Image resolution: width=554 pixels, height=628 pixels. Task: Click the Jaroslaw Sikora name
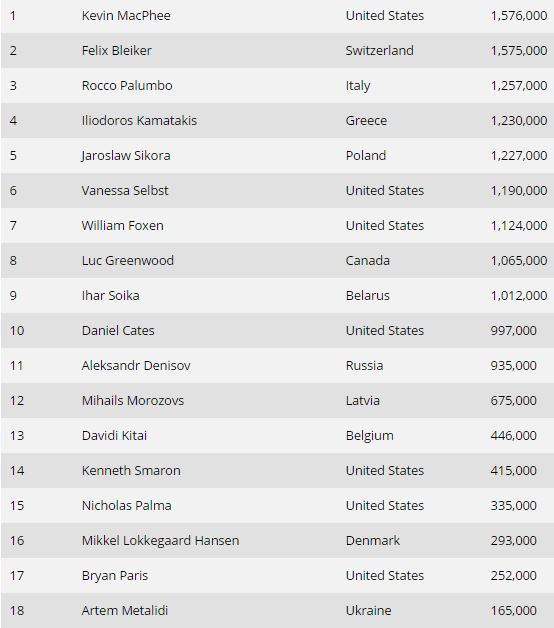coord(126,156)
